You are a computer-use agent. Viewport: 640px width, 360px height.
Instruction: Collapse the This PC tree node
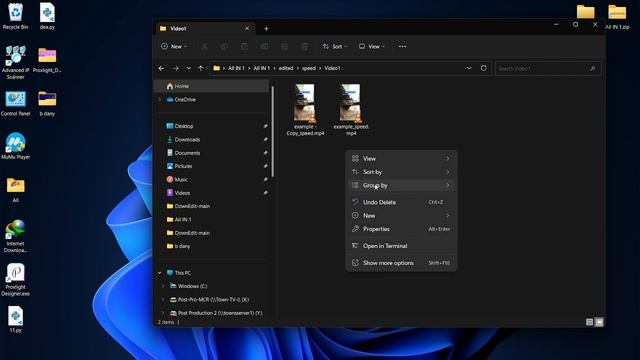[x=160, y=273]
